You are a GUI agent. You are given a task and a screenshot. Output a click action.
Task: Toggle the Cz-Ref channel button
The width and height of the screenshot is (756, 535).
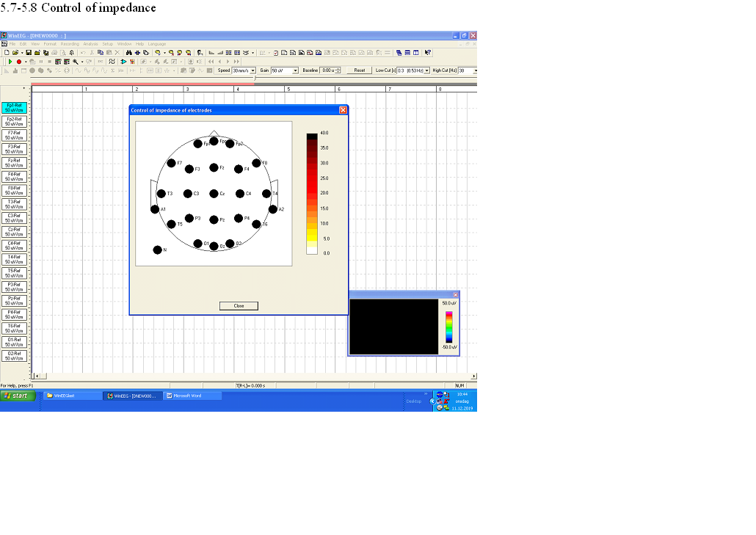point(14,232)
